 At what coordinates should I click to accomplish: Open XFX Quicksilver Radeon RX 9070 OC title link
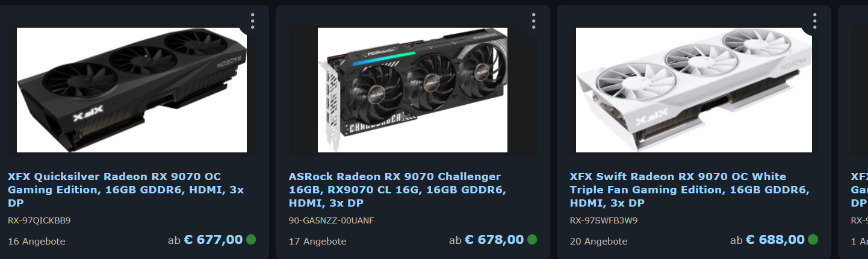pos(126,190)
